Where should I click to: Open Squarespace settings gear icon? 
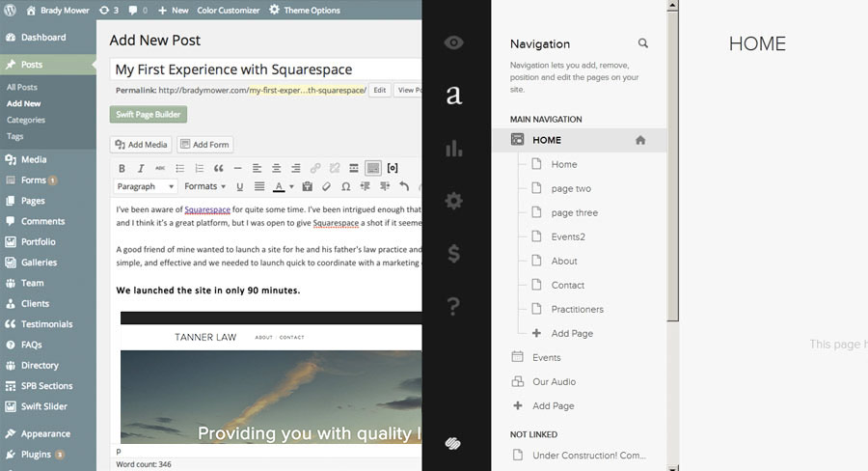(x=454, y=201)
